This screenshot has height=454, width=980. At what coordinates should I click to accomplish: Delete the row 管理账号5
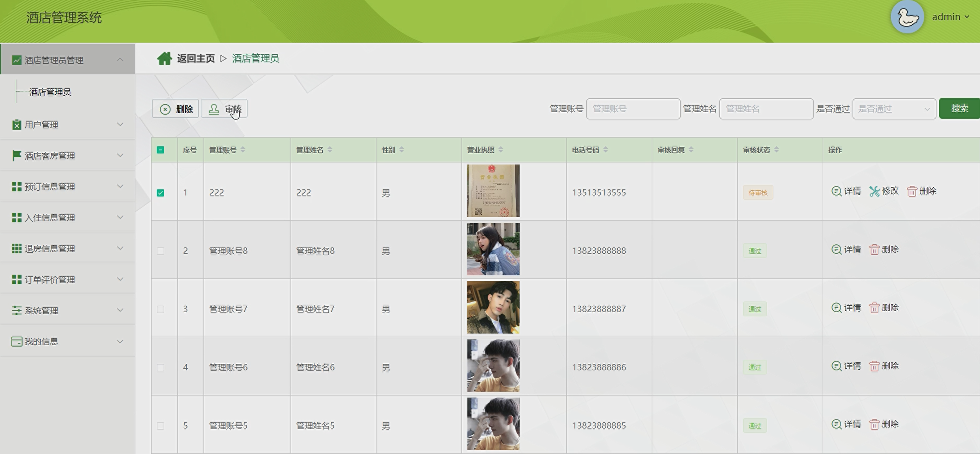point(884,424)
